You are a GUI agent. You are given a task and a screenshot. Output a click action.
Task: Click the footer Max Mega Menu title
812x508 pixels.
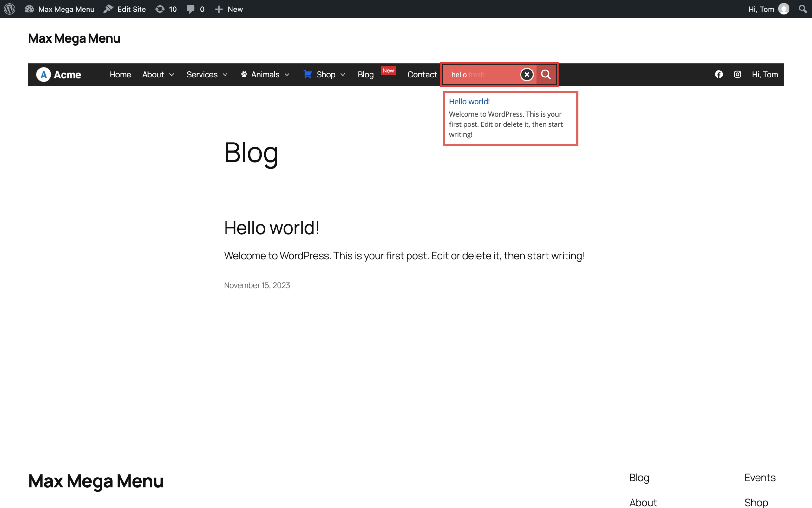pyautogui.click(x=96, y=481)
